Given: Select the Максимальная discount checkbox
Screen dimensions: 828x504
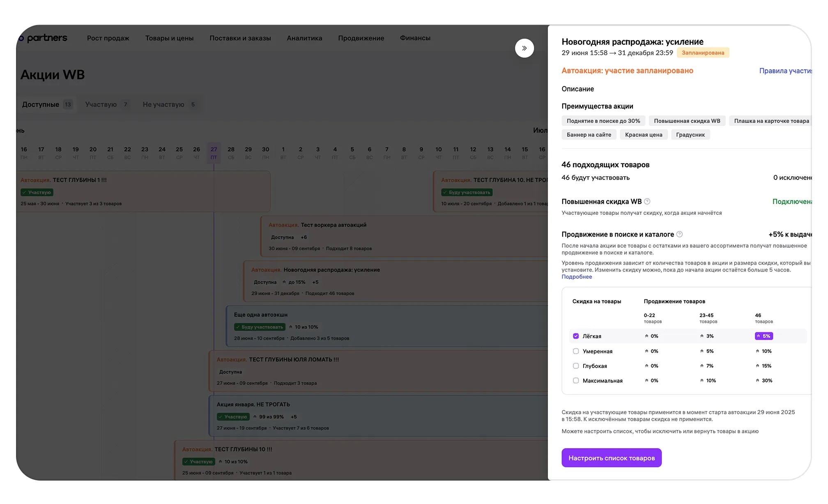Looking at the screenshot, I should pos(576,380).
